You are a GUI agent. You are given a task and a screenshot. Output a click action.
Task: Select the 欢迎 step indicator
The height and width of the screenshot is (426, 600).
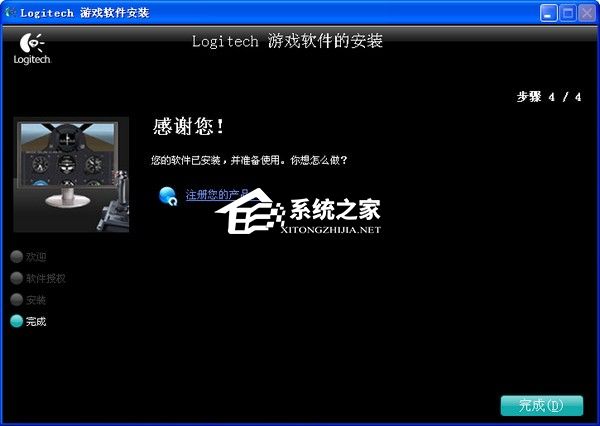click(x=28, y=256)
